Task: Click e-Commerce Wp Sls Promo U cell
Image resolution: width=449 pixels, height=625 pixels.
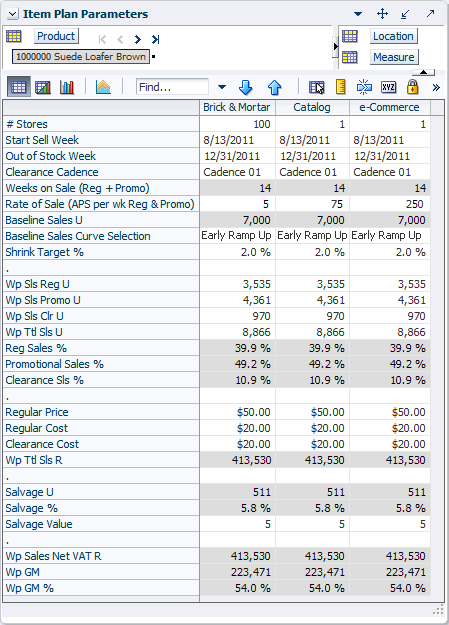Action: (390, 300)
